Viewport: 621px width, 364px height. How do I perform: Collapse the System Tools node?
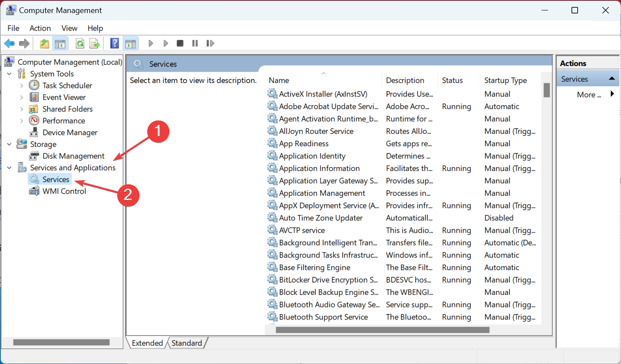10,74
